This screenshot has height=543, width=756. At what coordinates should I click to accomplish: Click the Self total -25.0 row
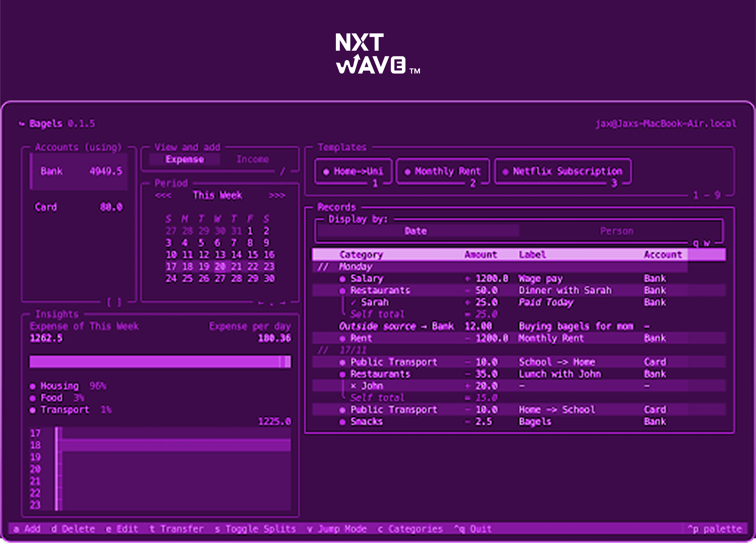519,314
